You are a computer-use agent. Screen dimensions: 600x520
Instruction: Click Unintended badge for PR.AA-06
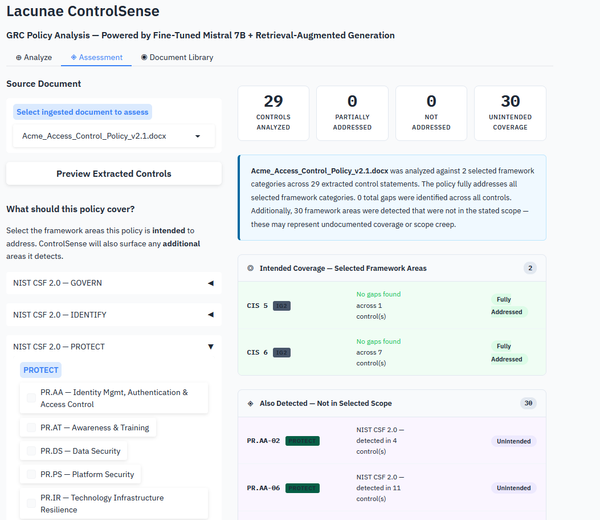click(x=514, y=488)
